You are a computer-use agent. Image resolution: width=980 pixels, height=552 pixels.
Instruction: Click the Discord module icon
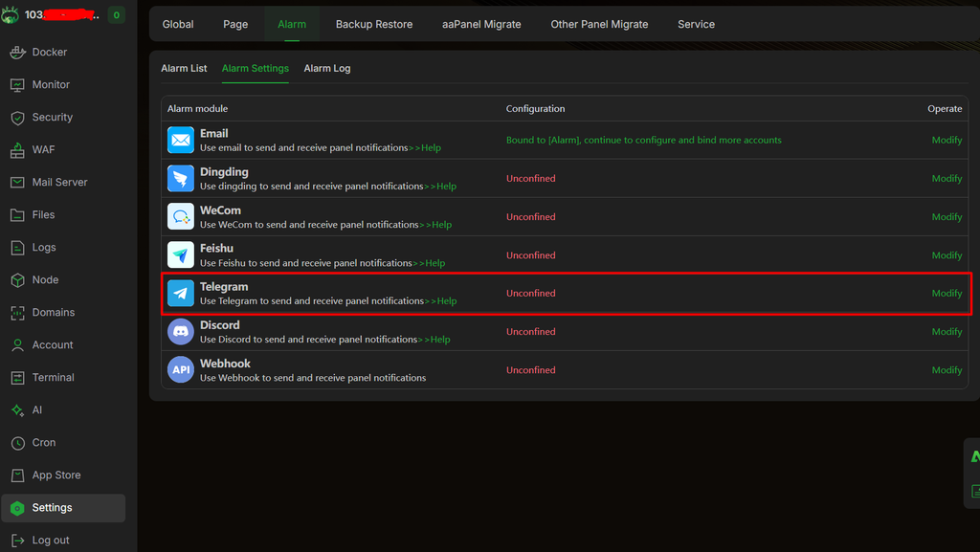[181, 332]
